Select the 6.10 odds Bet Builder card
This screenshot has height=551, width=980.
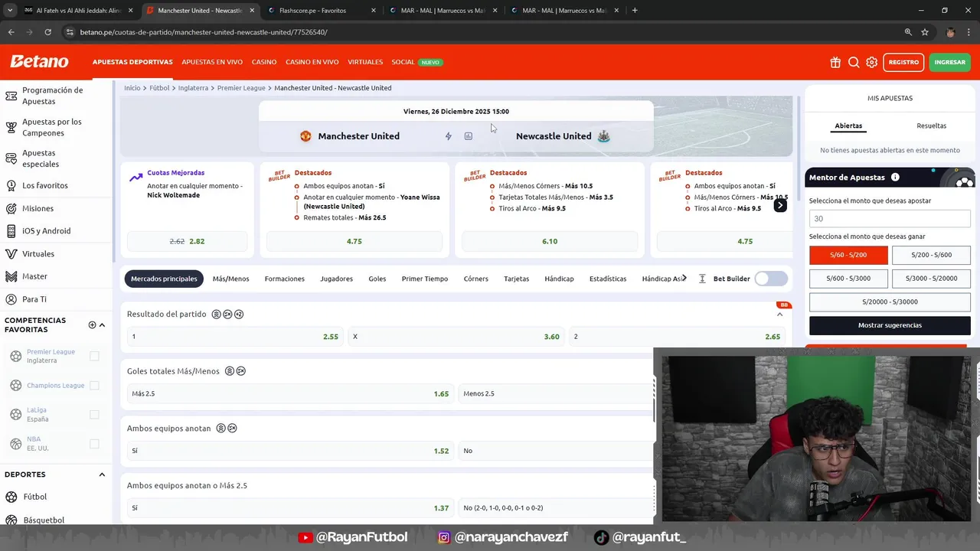click(550, 241)
